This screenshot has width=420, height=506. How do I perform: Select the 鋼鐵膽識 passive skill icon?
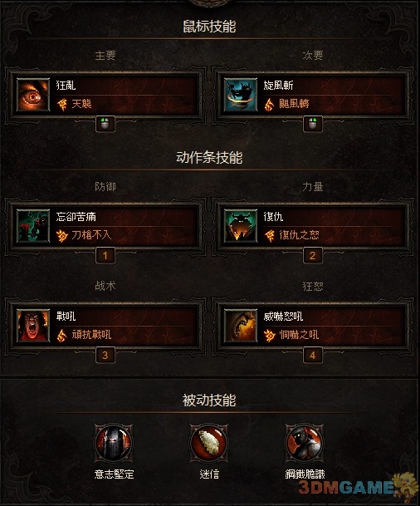tap(305, 443)
